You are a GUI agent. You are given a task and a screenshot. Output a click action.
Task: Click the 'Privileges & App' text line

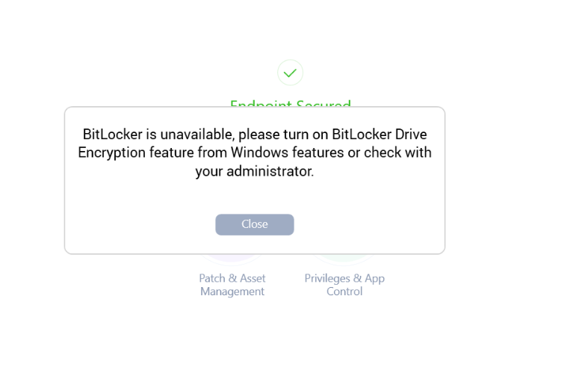(344, 278)
